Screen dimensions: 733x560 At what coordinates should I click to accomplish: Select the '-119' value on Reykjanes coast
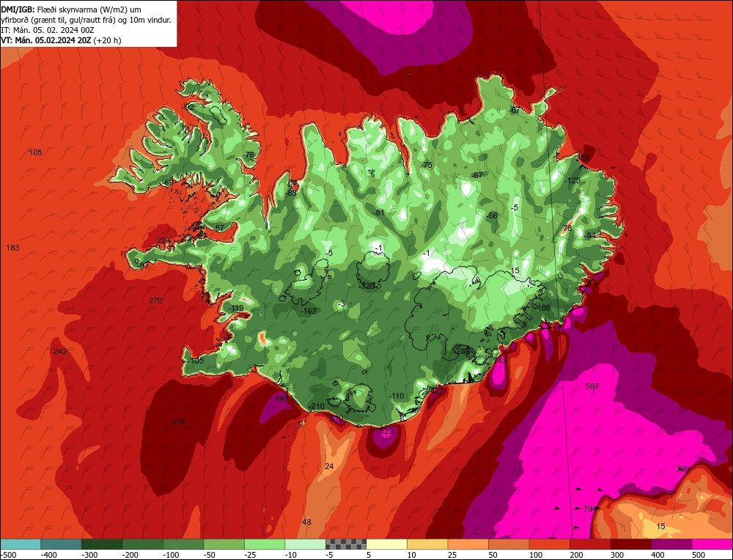pos(236,308)
